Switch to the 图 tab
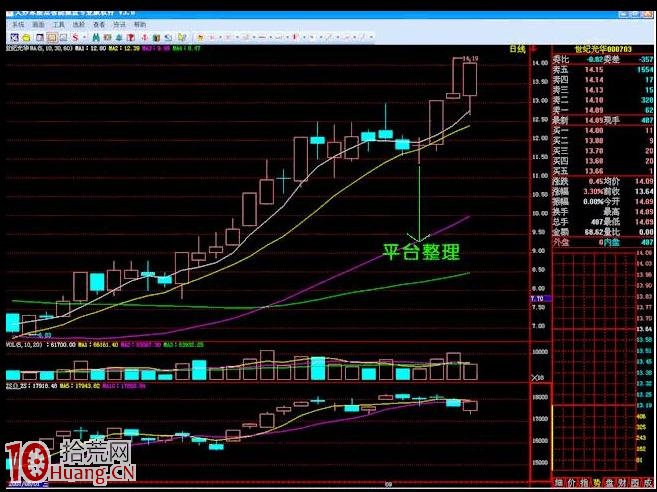Image resolution: width=657 pixels, height=492 pixels. [635, 482]
